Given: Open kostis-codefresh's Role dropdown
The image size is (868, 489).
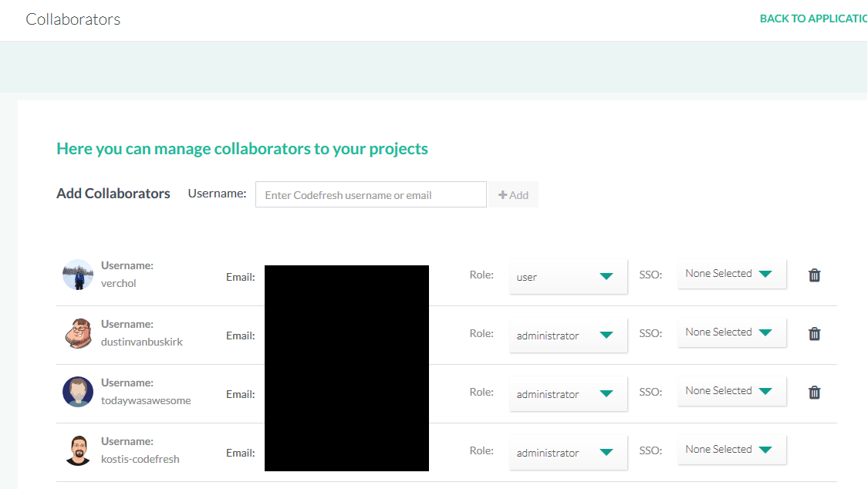Looking at the screenshot, I should point(568,453).
